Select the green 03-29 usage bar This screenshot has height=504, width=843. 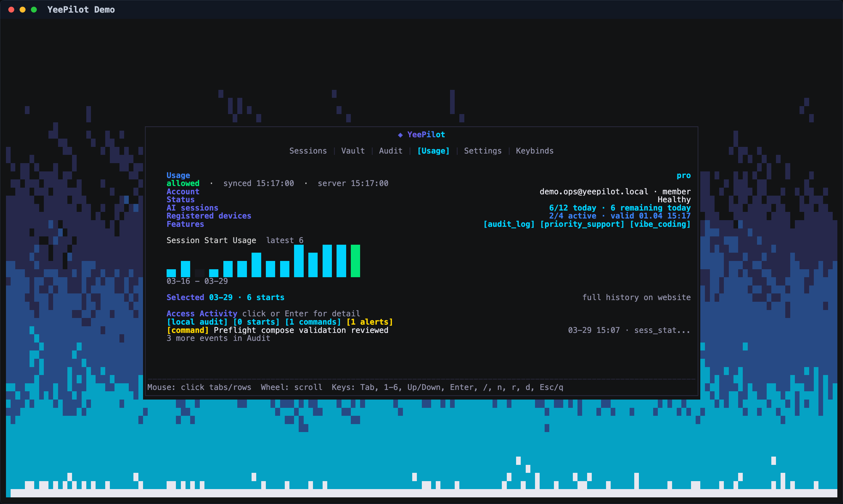(355, 261)
